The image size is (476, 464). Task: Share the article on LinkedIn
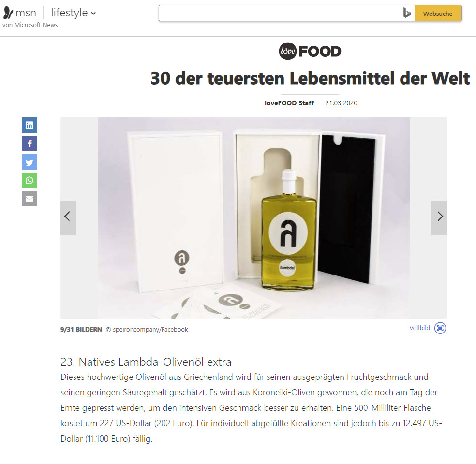point(30,125)
